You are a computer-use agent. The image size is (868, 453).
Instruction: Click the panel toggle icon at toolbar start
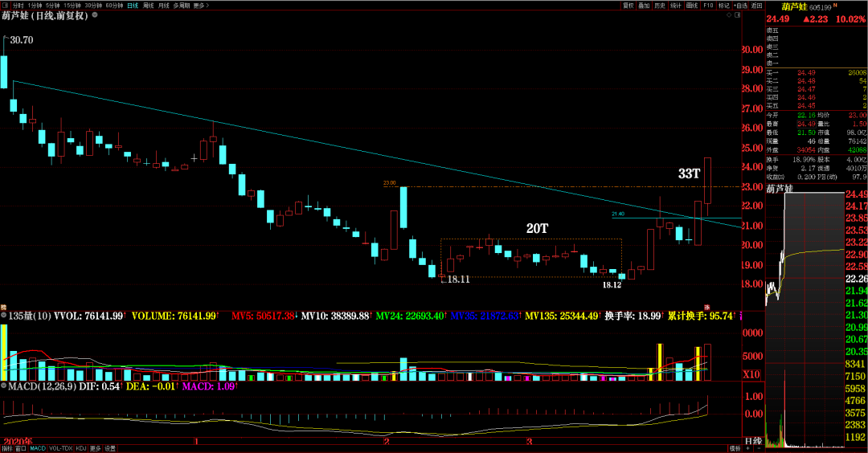6,5
